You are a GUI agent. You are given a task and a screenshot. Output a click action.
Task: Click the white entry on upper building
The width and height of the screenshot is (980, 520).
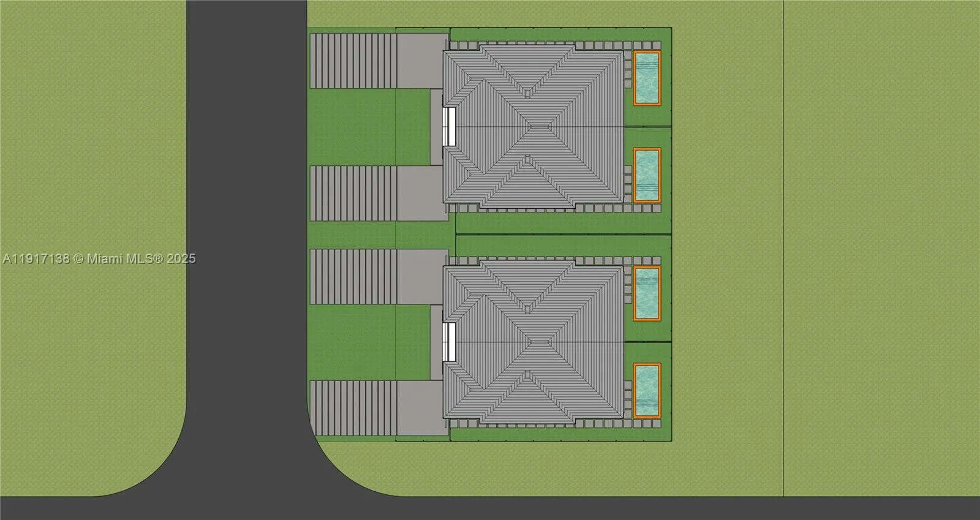[x=450, y=126]
